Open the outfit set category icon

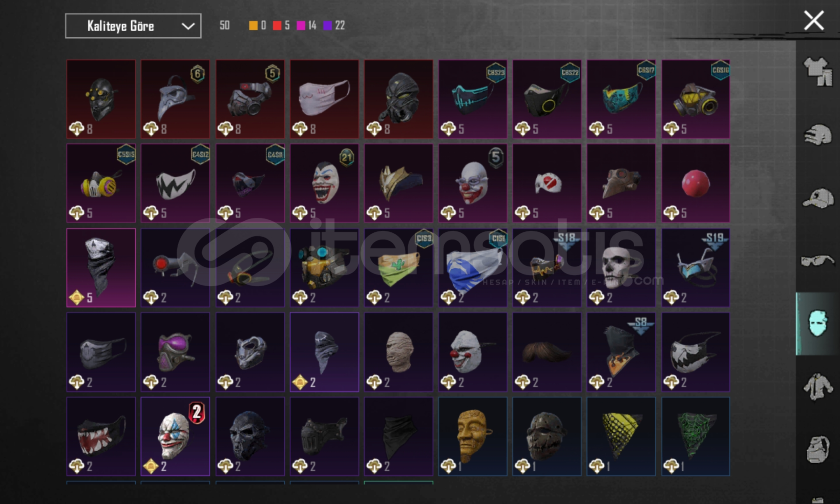tap(818, 71)
